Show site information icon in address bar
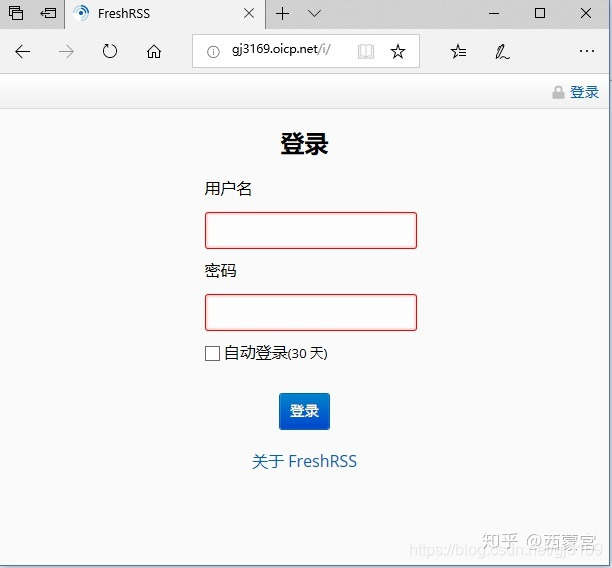The image size is (612, 568). [x=213, y=52]
